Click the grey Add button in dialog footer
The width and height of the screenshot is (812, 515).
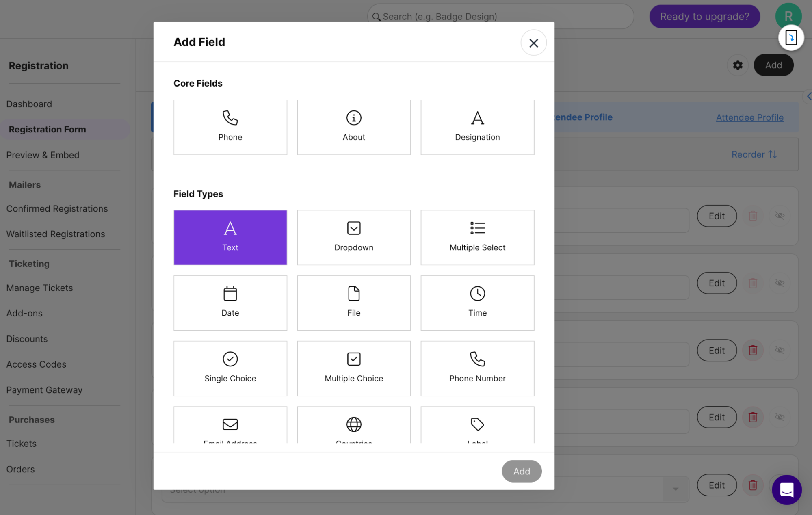[x=522, y=471]
